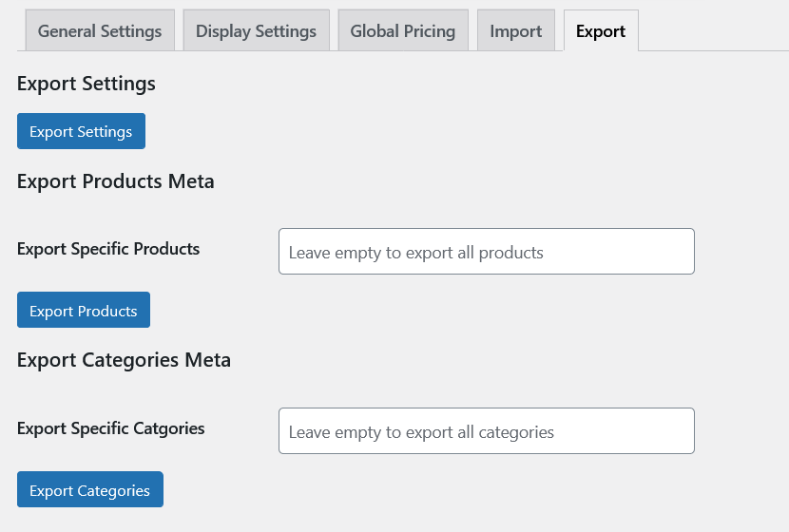Screen dimensions: 789x532
Task: Click the Export Specific Catgories label
Action: [111, 428]
